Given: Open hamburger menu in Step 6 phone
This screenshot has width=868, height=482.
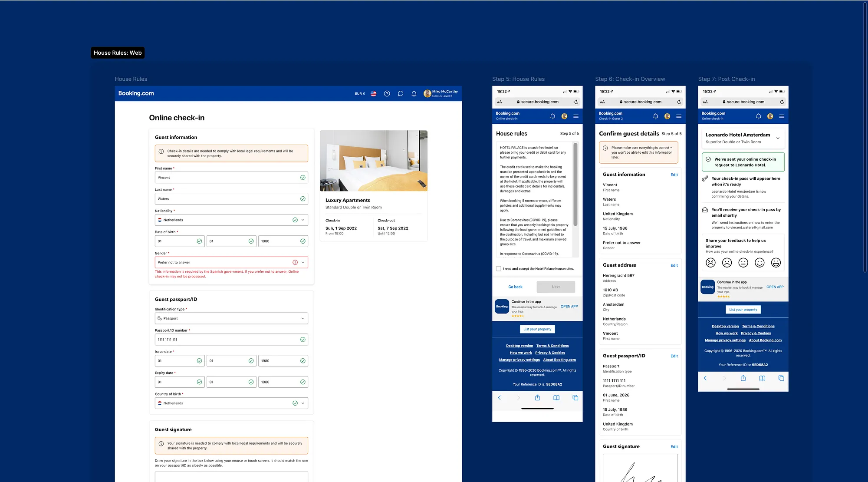Looking at the screenshot, I should pos(679,116).
